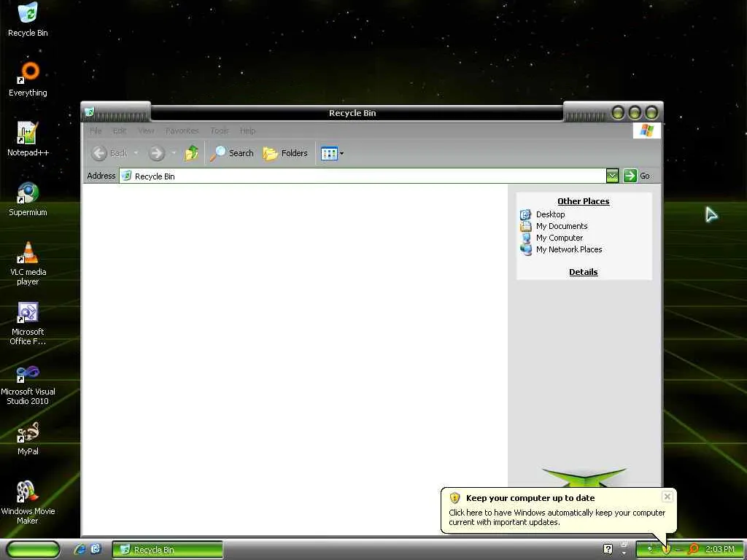This screenshot has height=560, width=747.
Task: Collapse the Other Places section
Action: 583,201
